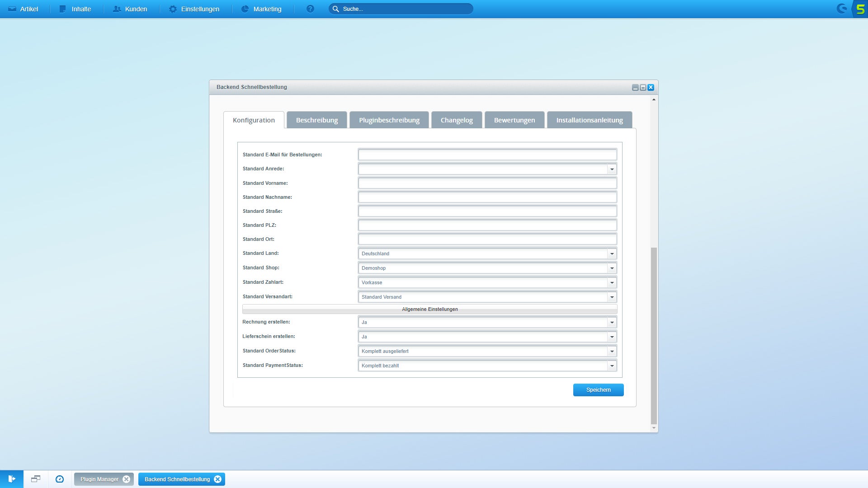The image size is (868, 488).
Task: Open the Einstellungen menu
Action: (x=194, y=9)
